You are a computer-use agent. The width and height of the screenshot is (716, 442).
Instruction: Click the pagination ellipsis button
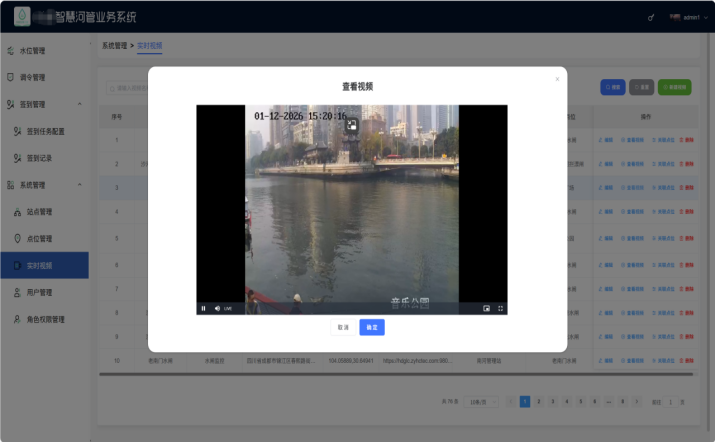pyautogui.click(x=609, y=402)
